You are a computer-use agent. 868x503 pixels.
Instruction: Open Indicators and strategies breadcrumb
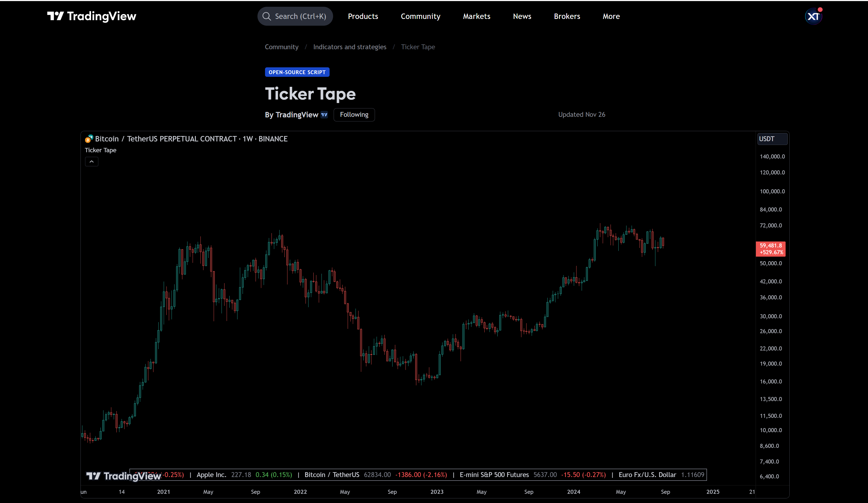pos(350,47)
